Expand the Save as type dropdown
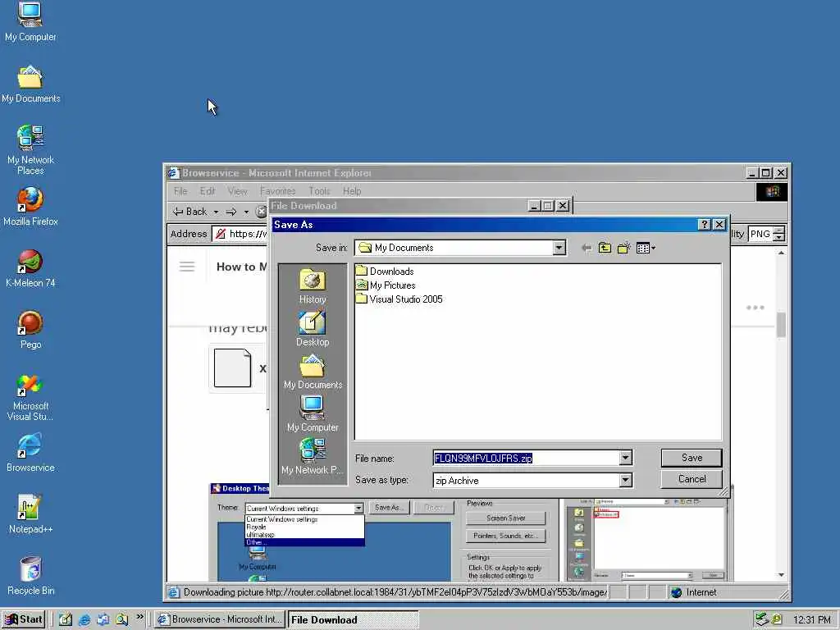Image resolution: width=840 pixels, height=630 pixels. (x=625, y=481)
